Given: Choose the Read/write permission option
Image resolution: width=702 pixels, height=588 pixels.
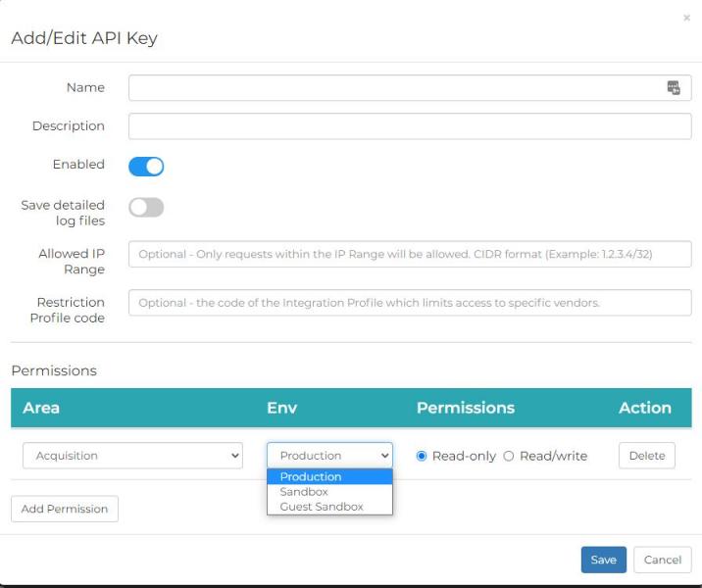Looking at the screenshot, I should [509, 456].
